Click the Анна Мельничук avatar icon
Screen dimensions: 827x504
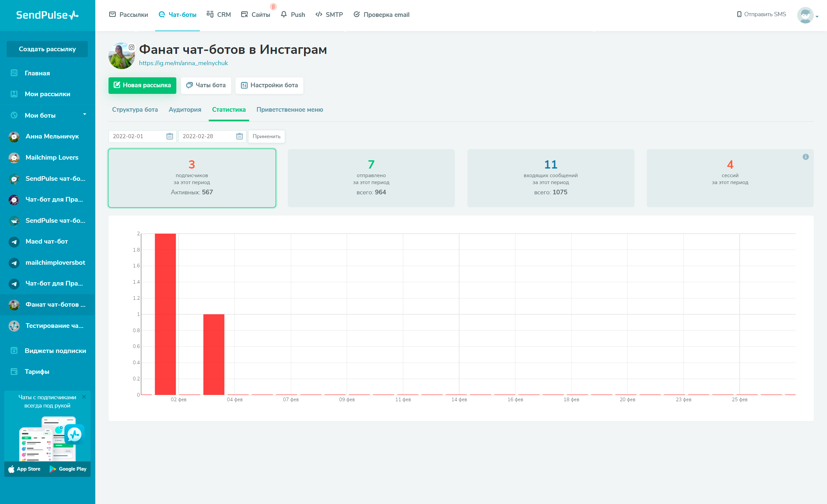coord(14,136)
